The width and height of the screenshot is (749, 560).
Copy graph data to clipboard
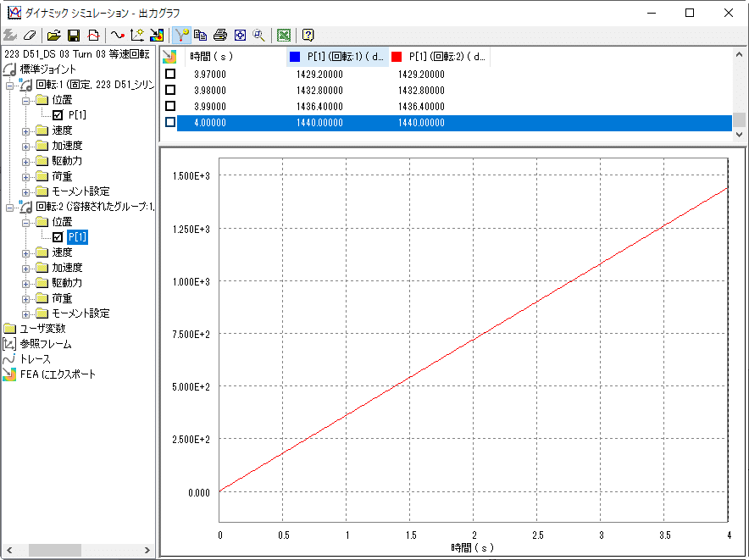point(200,36)
